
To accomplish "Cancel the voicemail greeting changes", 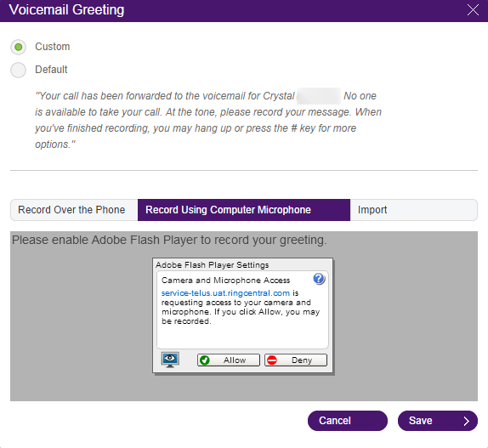I will (x=348, y=421).
